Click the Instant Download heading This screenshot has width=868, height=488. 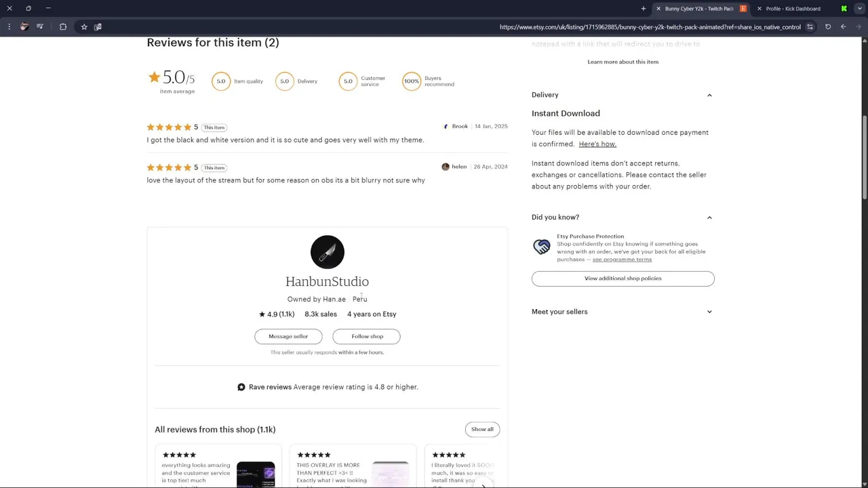pyautogui.click(x=566, y=113)
